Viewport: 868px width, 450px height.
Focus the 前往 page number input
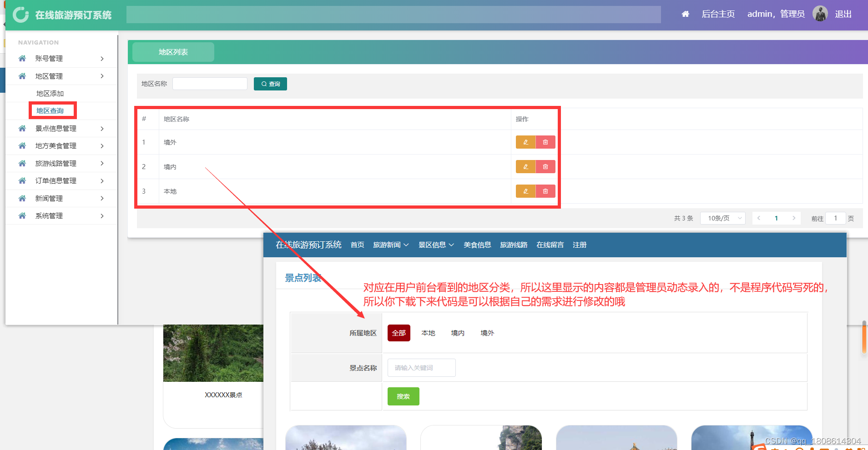pos(836,218)
